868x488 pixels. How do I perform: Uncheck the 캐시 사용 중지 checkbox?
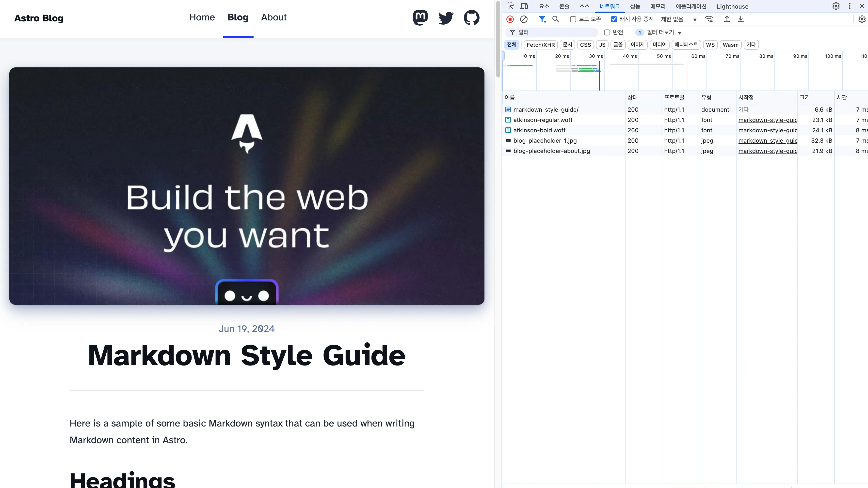coord(614,19)
